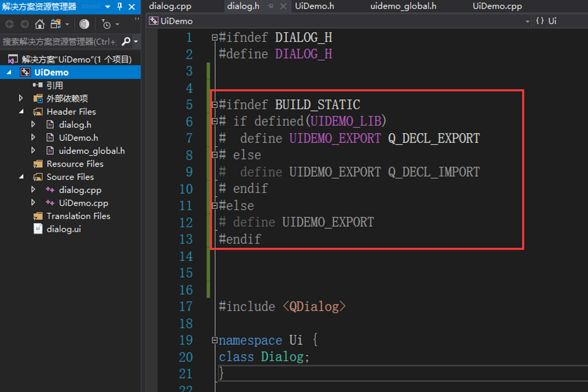Open the pending changes filter dropdown arrow
Image resolution: width=588 pixels, height=392 pixels.
117,24
